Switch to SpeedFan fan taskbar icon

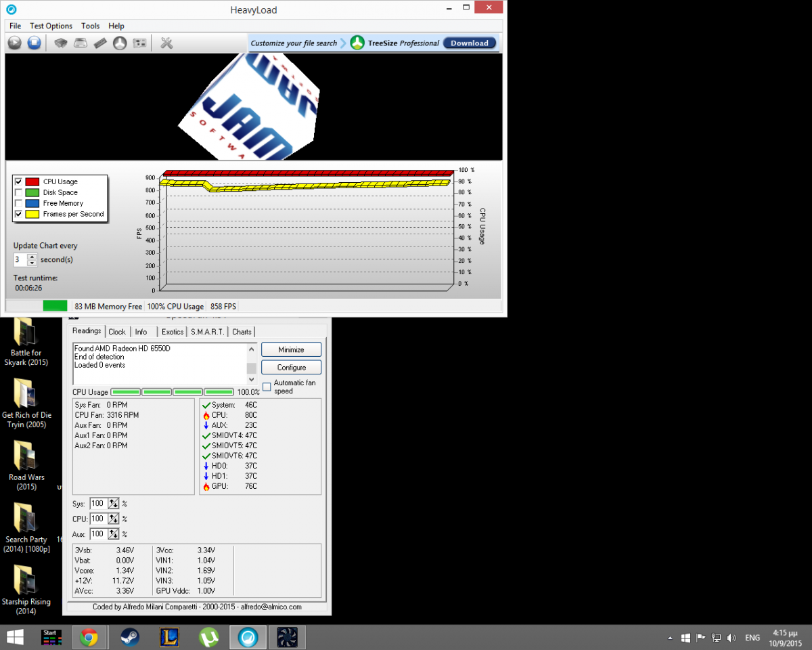[288, 637]
